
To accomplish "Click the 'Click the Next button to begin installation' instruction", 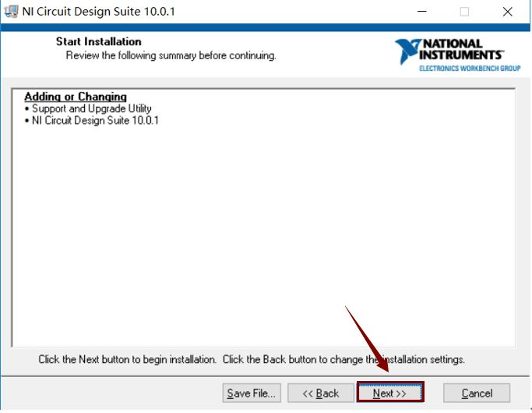I will [127, 359].
